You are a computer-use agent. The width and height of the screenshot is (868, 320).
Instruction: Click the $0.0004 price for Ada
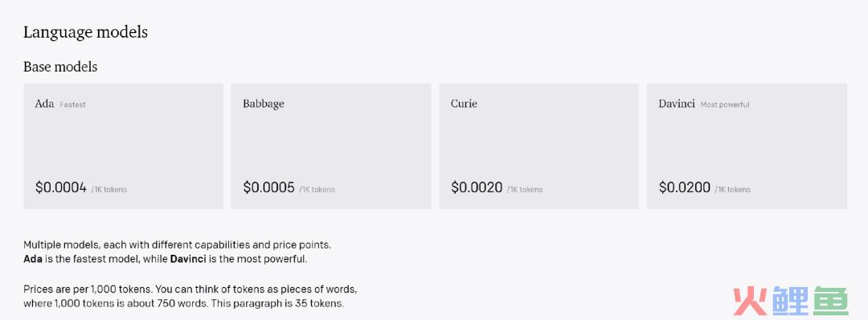[x=61, y=187]
